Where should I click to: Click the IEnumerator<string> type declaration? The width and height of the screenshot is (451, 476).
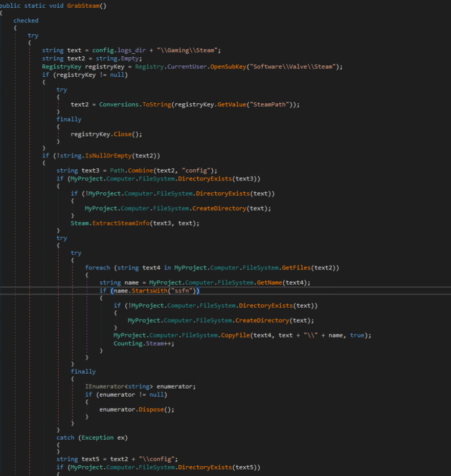[119, 387]
